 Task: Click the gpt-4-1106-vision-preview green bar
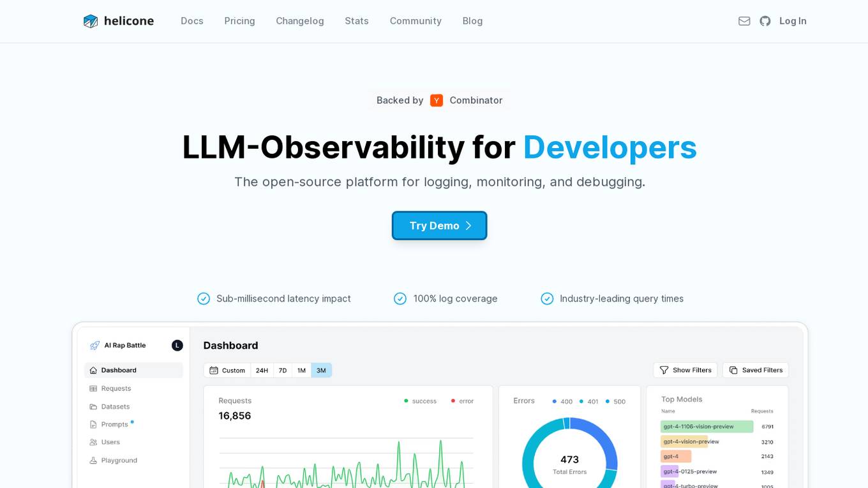[x=707, y=427]
